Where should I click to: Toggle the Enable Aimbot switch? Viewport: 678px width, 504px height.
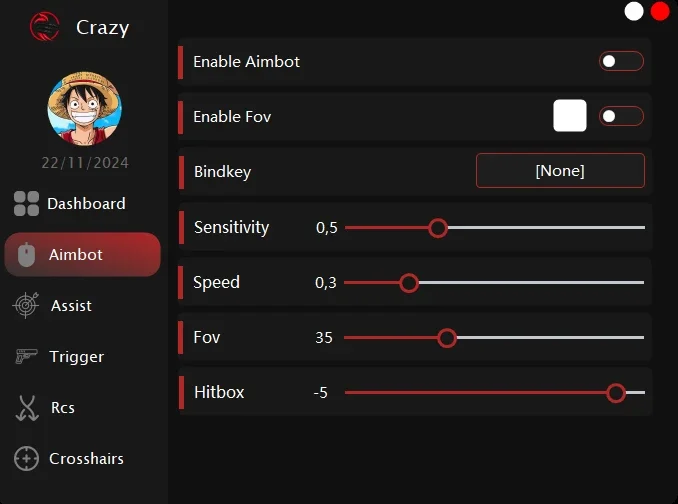click(621, 61)
